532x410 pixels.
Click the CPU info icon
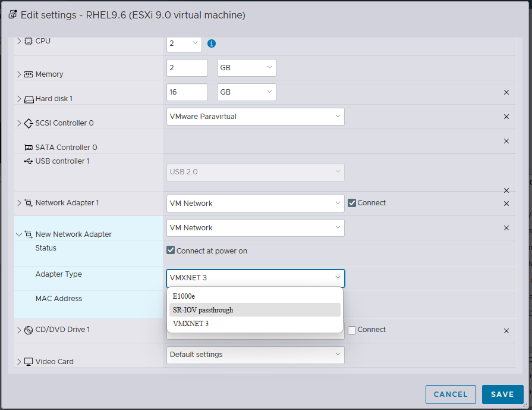[211, 43]
